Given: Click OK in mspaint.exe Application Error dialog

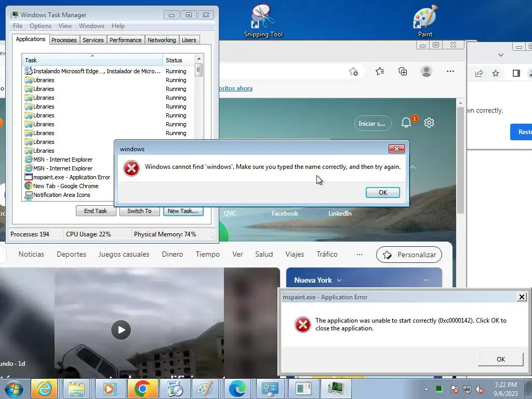Looking at the screenshot, I should pyautogui.click(x=501, y=360).
